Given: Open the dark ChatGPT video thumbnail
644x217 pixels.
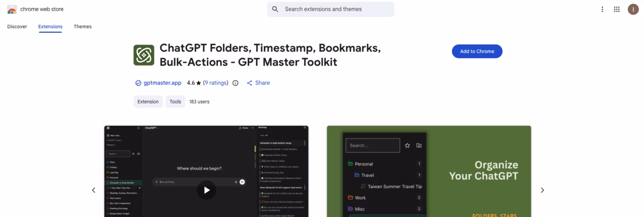Looking at the screenshot, I should pos(206,171).
